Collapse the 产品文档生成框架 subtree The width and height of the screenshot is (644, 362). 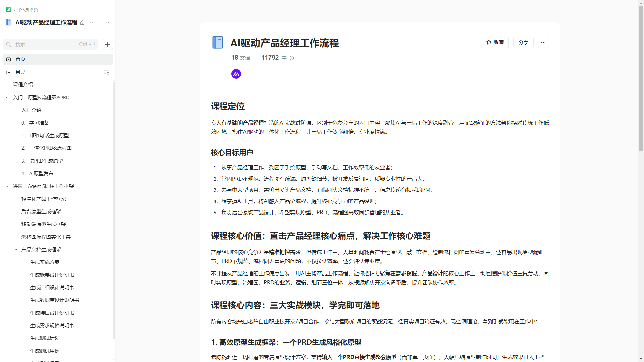point(16,250)
